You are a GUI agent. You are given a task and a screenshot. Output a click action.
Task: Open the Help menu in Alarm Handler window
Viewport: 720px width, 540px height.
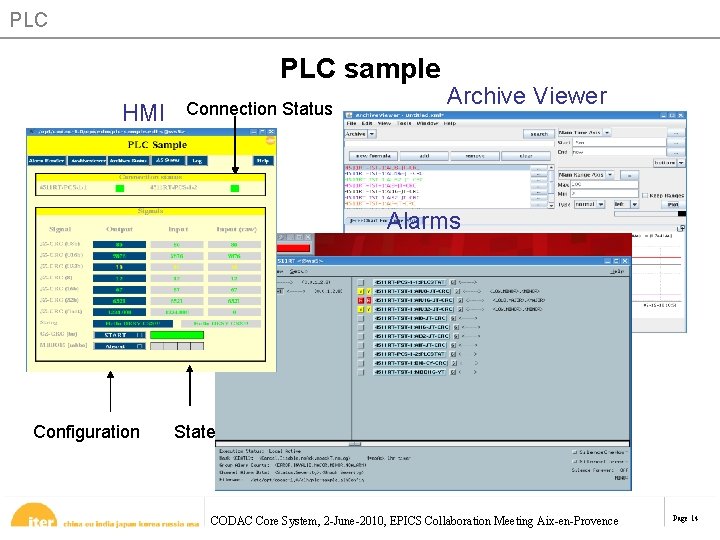tap(617, 271)
